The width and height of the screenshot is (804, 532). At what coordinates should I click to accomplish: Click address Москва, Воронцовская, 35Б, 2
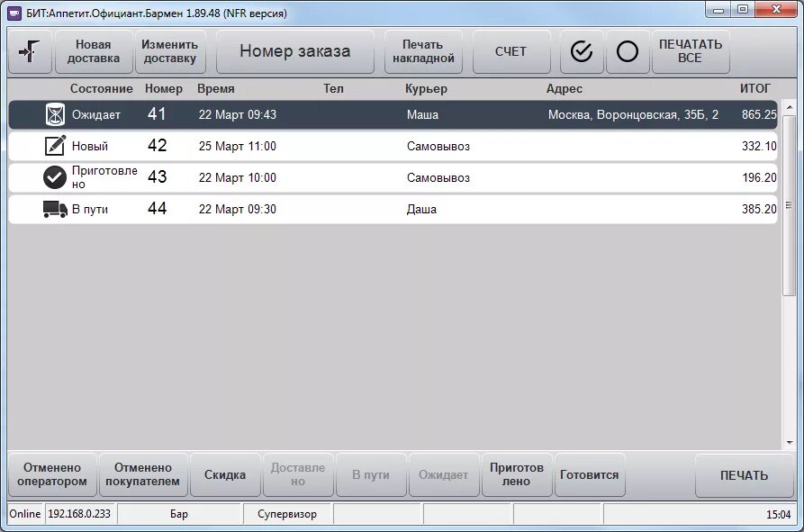tap(633, 114)
